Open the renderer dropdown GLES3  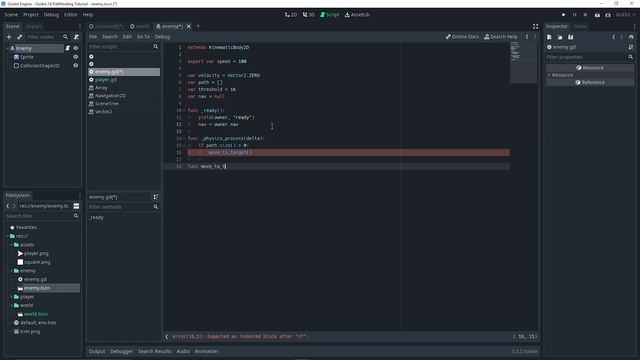625,15
